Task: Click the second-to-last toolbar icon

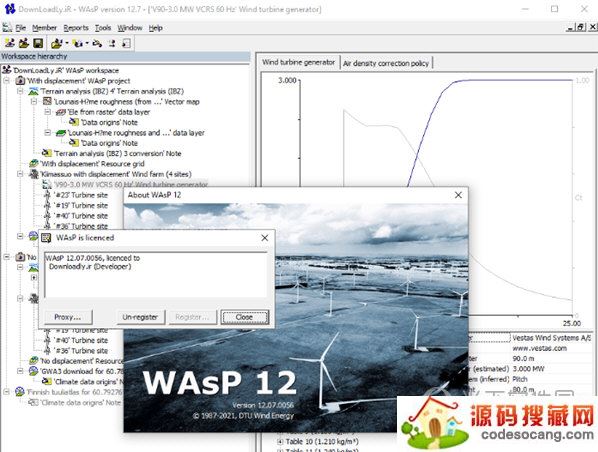Action: (x=112, y=43)
